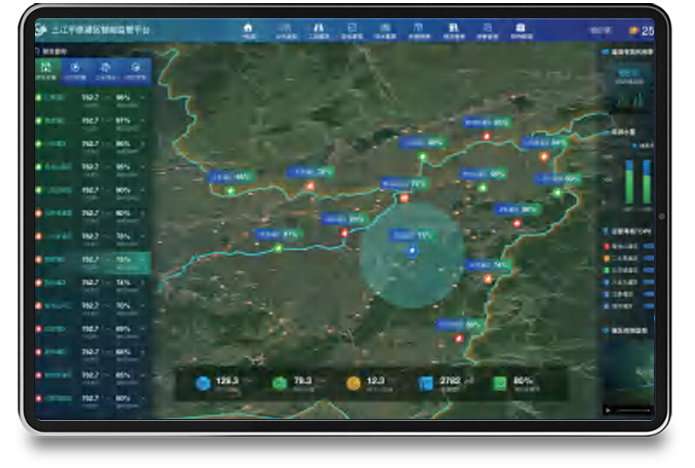The height and width of the screenshot is (468, 695).
Task: Select the first green-highlighted tab in left panel
Action: (47, 70)
